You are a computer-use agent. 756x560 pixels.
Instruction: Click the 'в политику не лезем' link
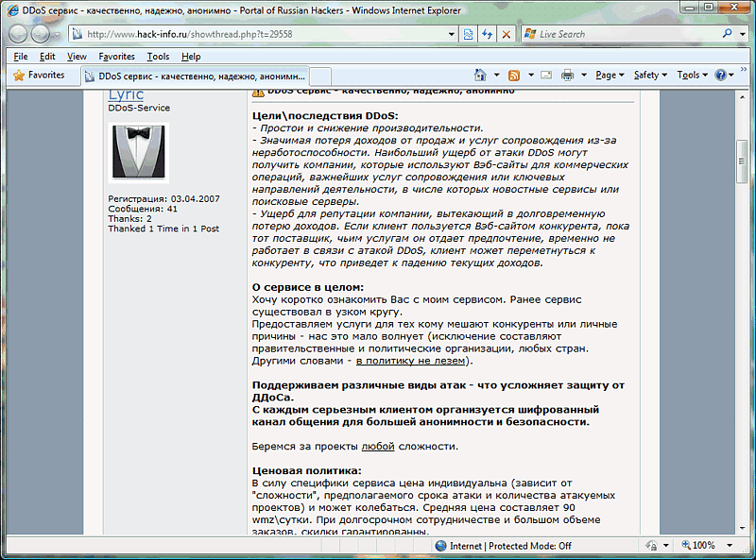pyautogui.click(x=411, y=361)
